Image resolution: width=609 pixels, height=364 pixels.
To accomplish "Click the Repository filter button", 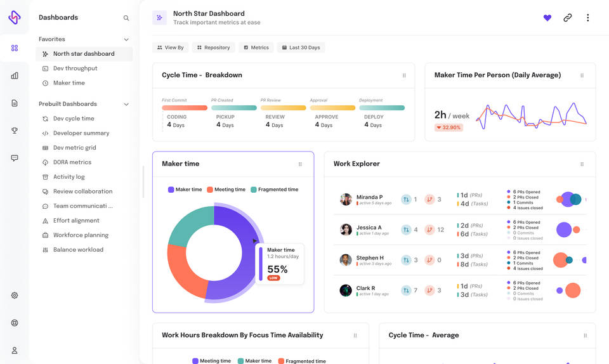I will coord(213,48).
